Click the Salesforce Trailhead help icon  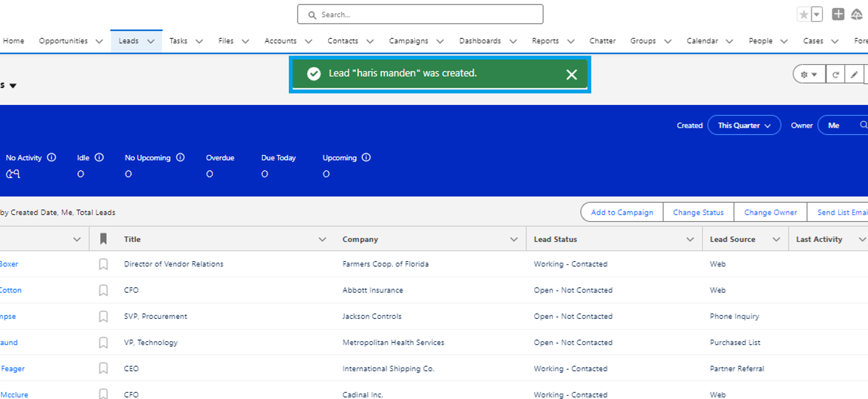855,13
